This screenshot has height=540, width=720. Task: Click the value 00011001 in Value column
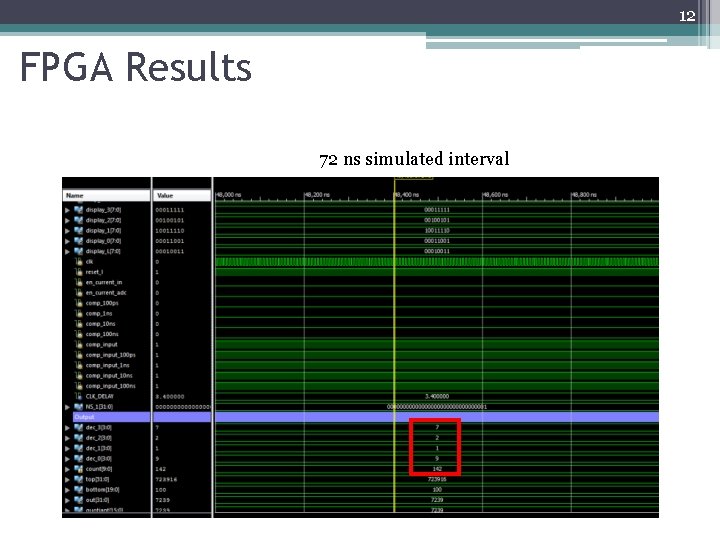coord(169,241)
